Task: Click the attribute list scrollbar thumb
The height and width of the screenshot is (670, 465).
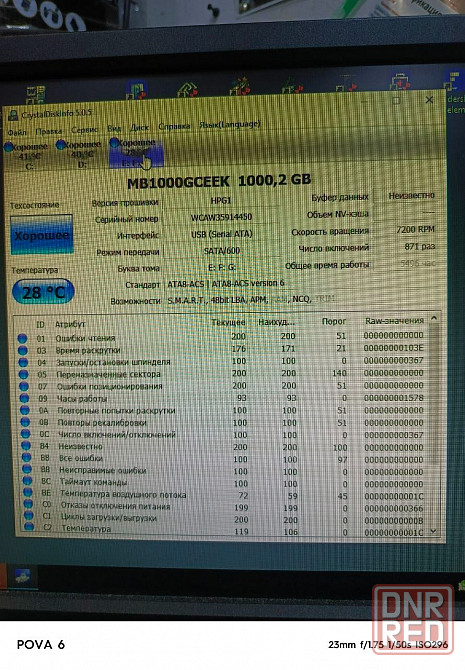Action: coord(434,395)
